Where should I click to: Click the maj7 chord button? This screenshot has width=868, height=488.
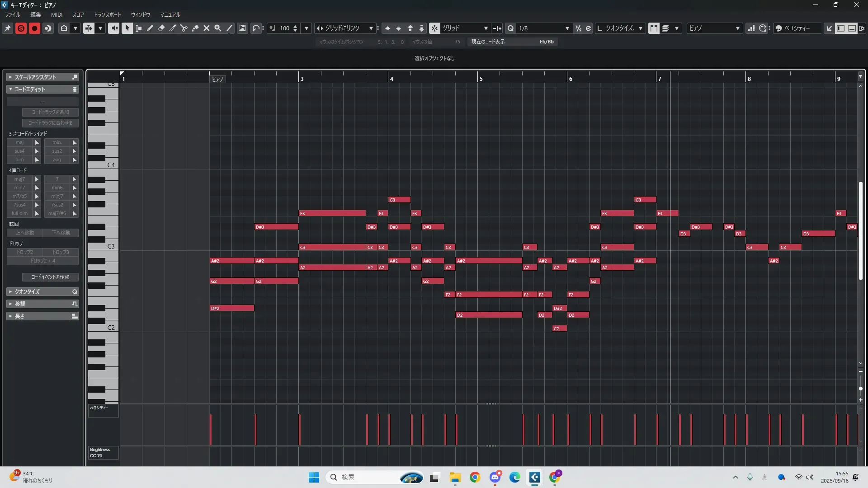click(x=19, y=179)
